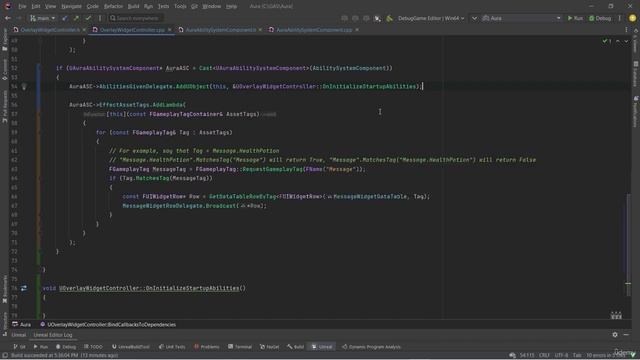640x360 pixels.
Task: Switch to AuraAbilitySystemComponent.cpp tab
Action: pyautogui.click(x=314, y=30)
